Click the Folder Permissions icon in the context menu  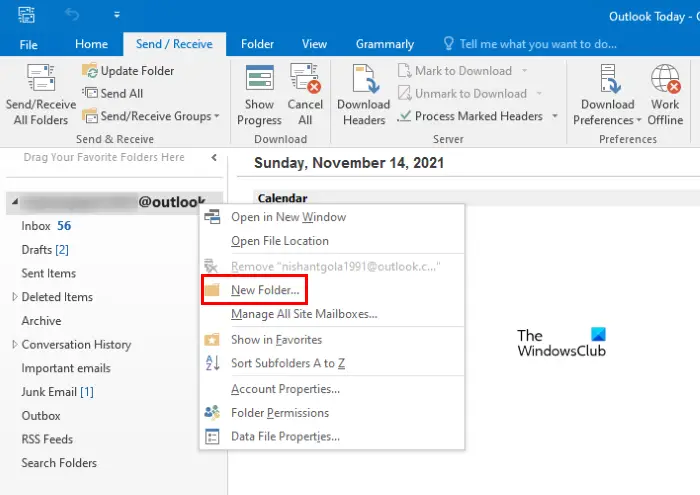coord(212,412)
